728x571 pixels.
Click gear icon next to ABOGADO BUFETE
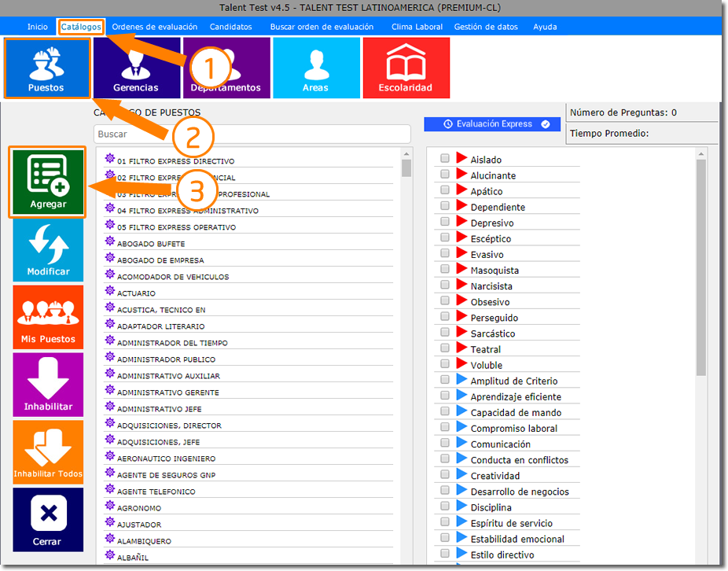pyautogui.click(x=109, y=241)
